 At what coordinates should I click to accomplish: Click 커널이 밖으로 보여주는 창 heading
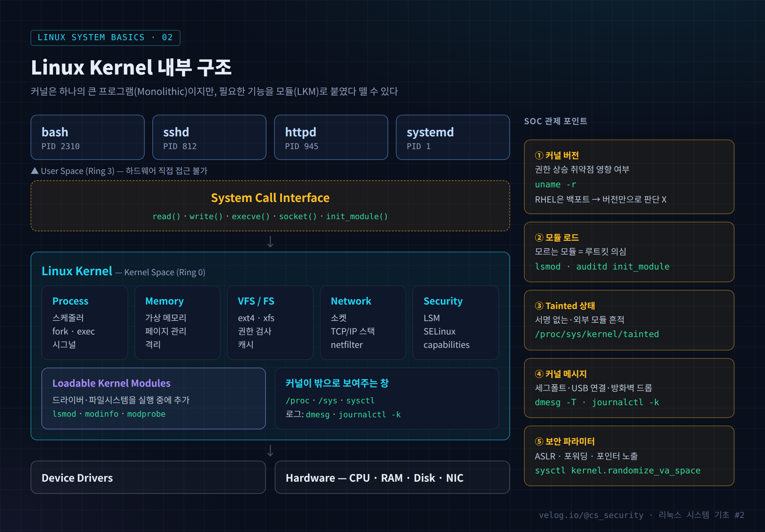pyautogui.click(x=337, y=383)
